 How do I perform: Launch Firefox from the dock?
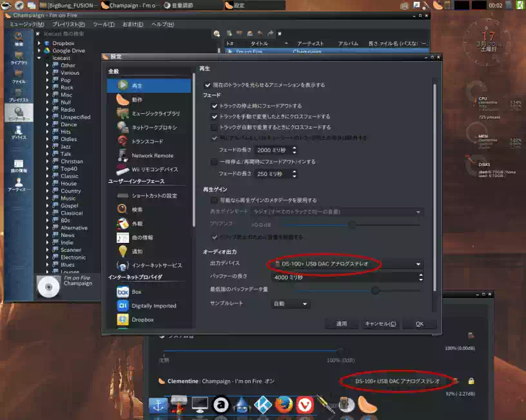click(x=284, y=405)
